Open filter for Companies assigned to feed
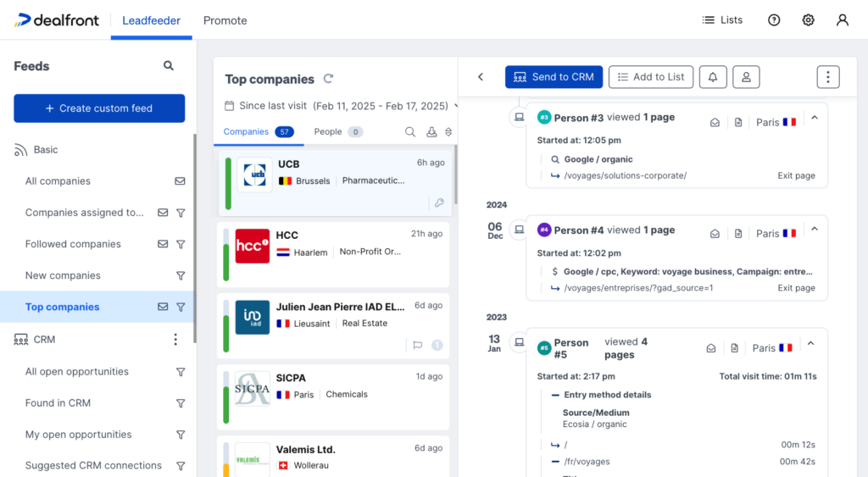868x477 pixels. click(181, 213)
